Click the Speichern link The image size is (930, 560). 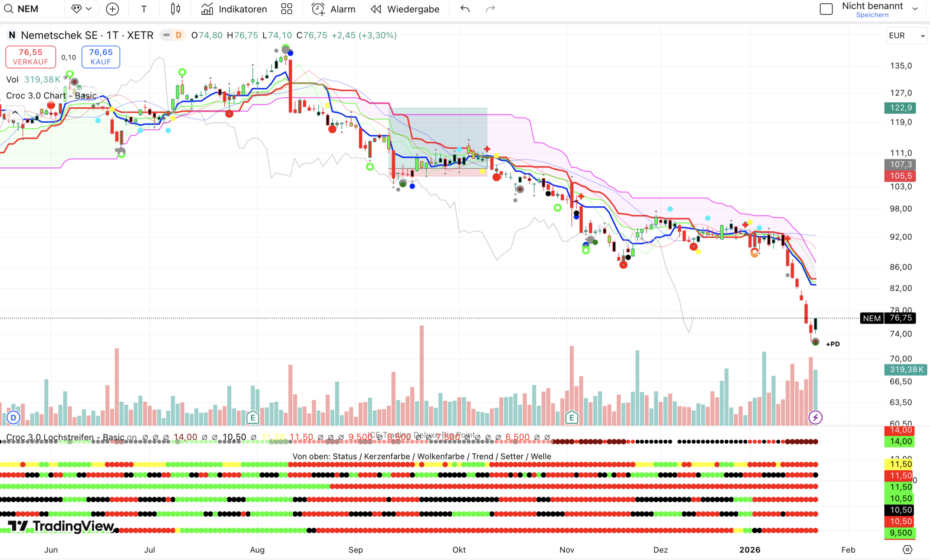tap(872, 15)
